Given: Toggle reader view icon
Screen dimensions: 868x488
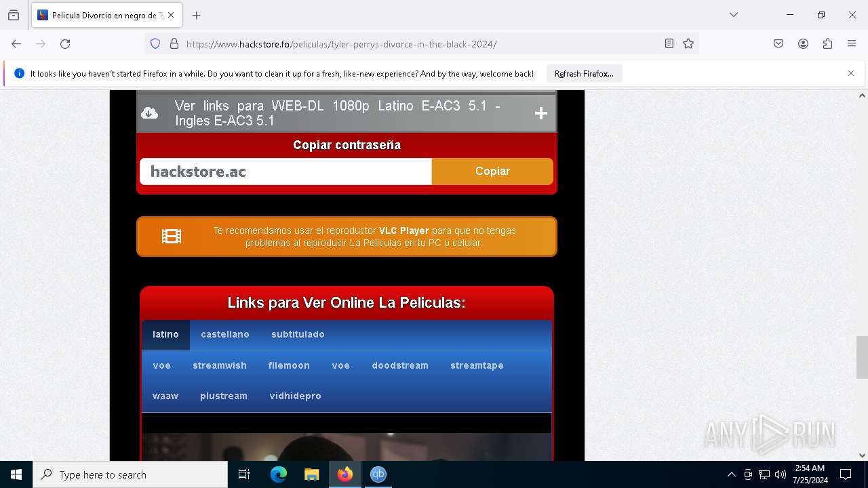Looking at the screenshot, I should [669, 44].
